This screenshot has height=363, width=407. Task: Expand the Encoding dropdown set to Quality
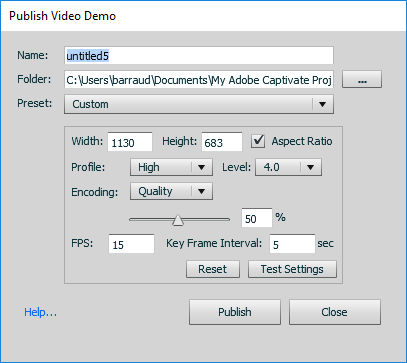click(171, 191)
